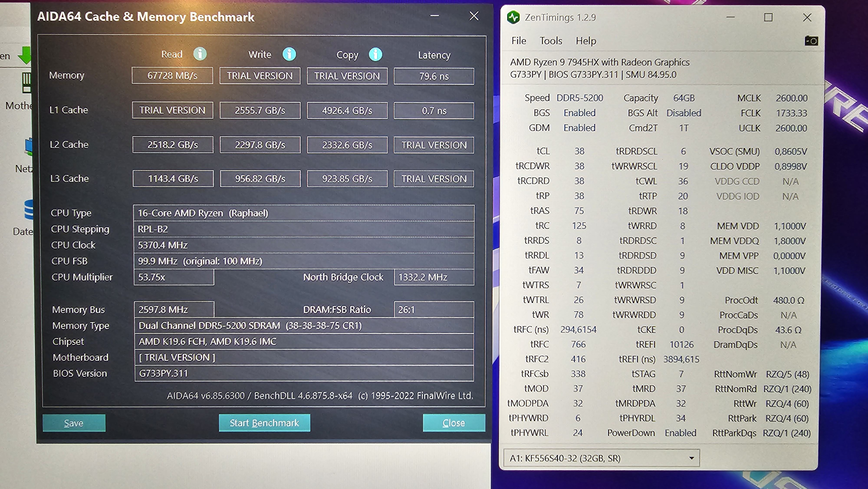This screenshot has width=868, height=489.
Task: Click the Save button in AIDA64
Action: point(74,423)
